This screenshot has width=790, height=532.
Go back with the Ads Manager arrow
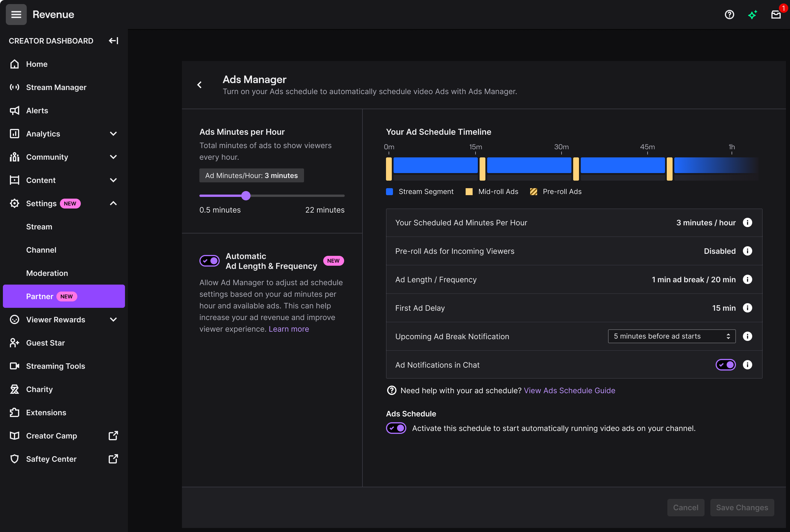(x=200, y=85)
